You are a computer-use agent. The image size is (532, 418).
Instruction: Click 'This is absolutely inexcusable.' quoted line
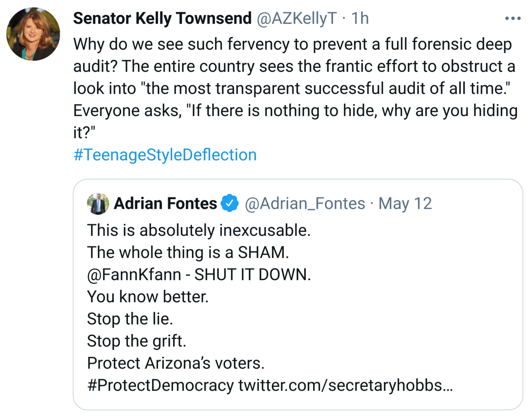click(199, 231)
